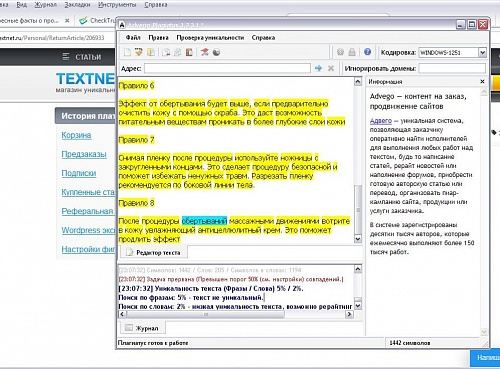Open the Справка menu in Plagiatus

click(x=263, y=37)
